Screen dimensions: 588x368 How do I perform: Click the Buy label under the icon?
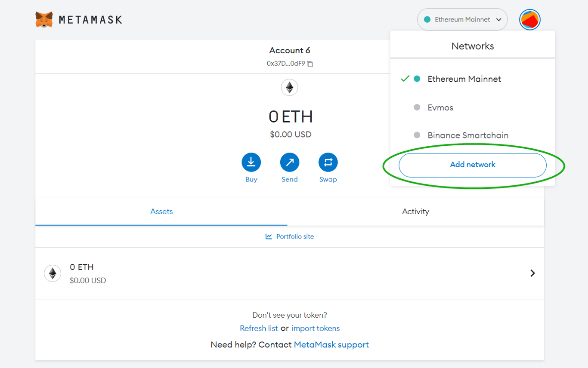point(251,180)
